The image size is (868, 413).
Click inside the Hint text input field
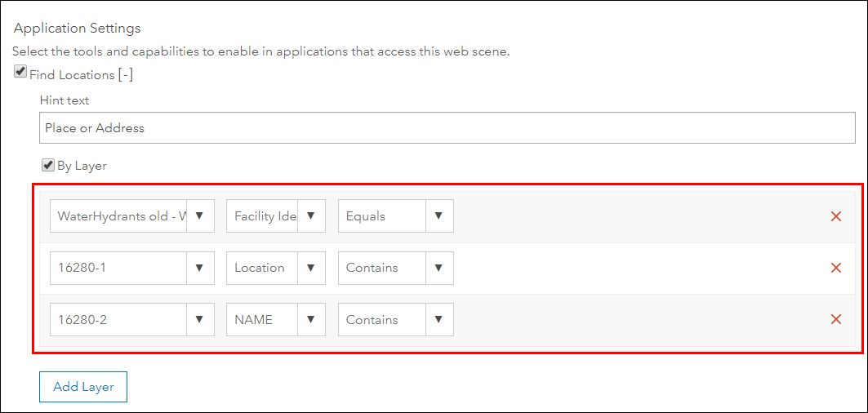[447, 128]
